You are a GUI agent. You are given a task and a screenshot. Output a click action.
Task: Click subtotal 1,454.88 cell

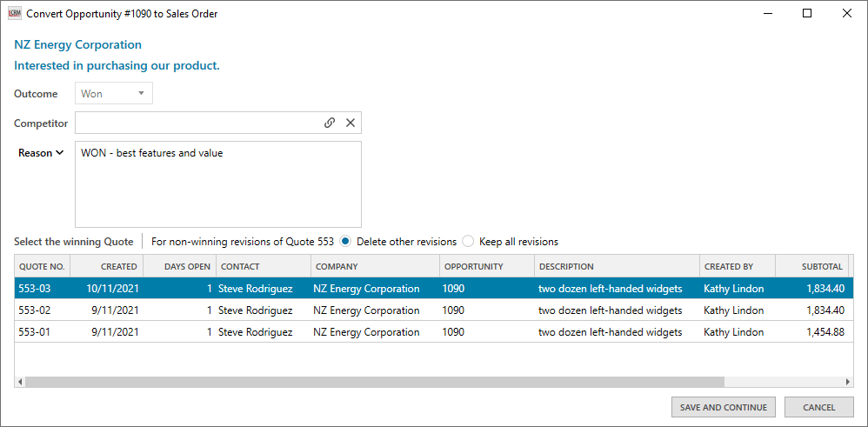pos(825,332)
